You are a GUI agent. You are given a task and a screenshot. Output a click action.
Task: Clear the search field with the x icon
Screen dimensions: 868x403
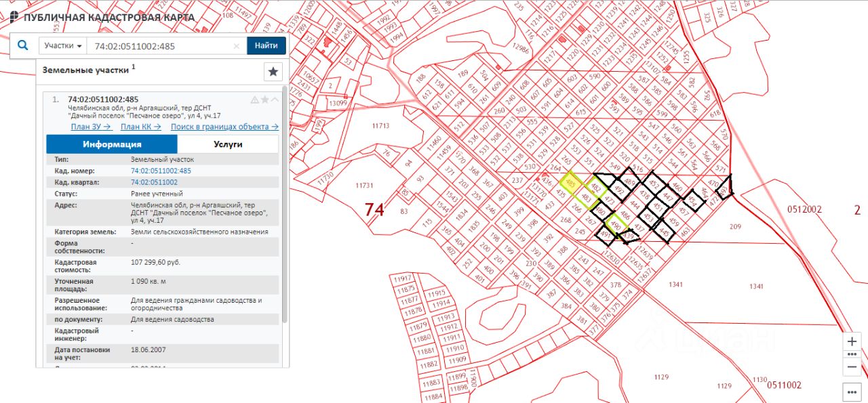tap(237, 46)
